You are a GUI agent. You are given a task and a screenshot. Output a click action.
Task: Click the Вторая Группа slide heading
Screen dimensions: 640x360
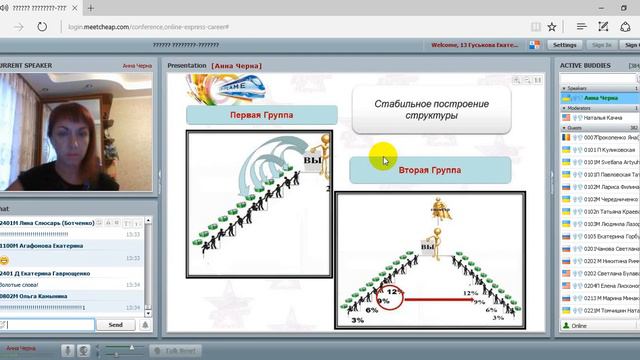point(430,170)
